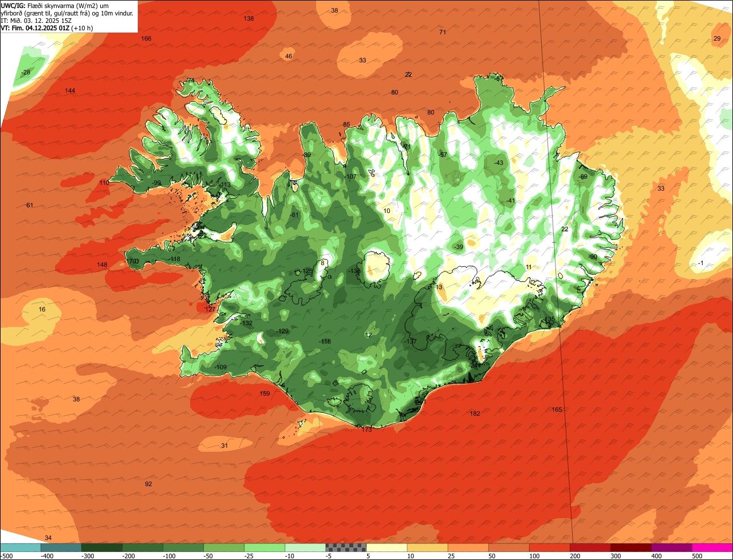Click the map value '34'
This screenshot has height=560, width=733.
point(48,538)
